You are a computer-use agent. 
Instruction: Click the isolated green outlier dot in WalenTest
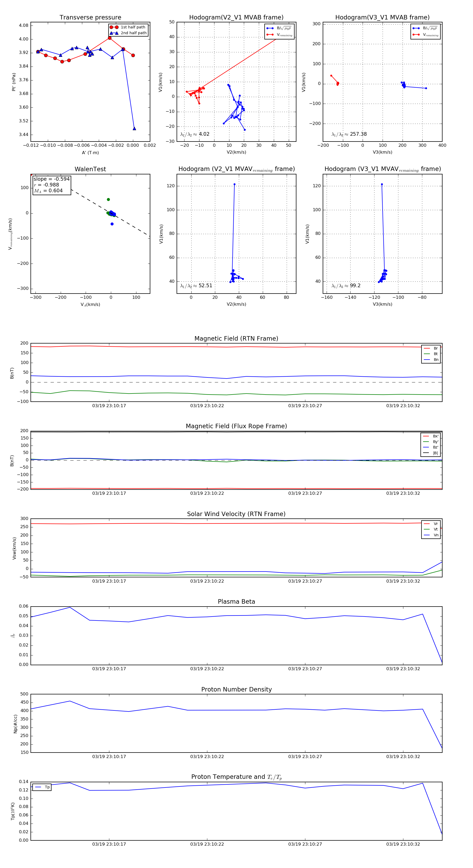(x=109, y=199)
